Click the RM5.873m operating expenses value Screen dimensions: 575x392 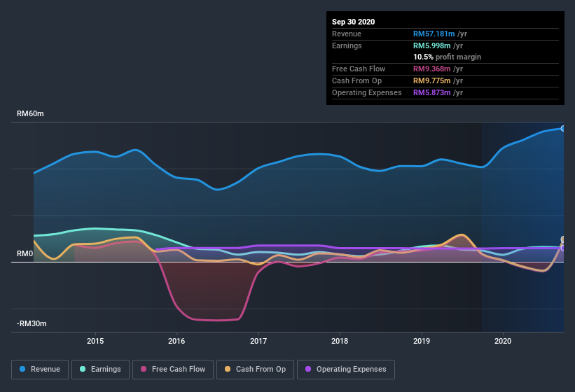click(432, 92)
